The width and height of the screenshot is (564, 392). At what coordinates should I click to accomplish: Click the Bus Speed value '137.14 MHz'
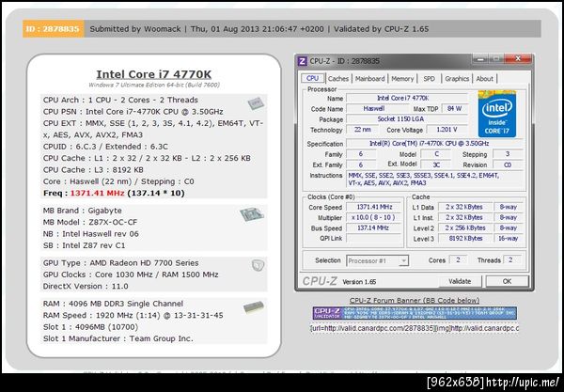[x=374, y=227]
